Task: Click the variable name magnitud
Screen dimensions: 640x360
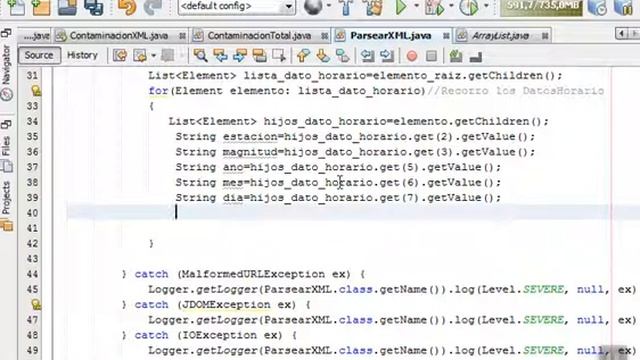Action: coord(250,152)
